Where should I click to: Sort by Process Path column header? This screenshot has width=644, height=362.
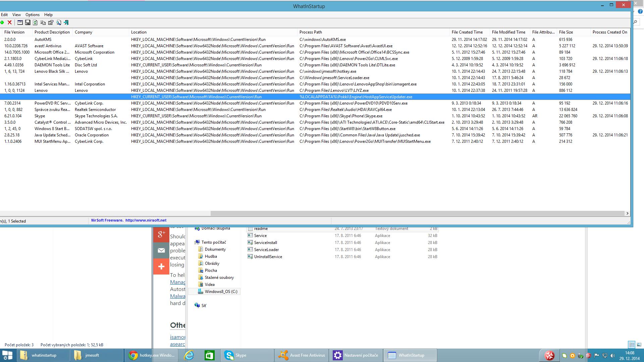click(311, 32)
